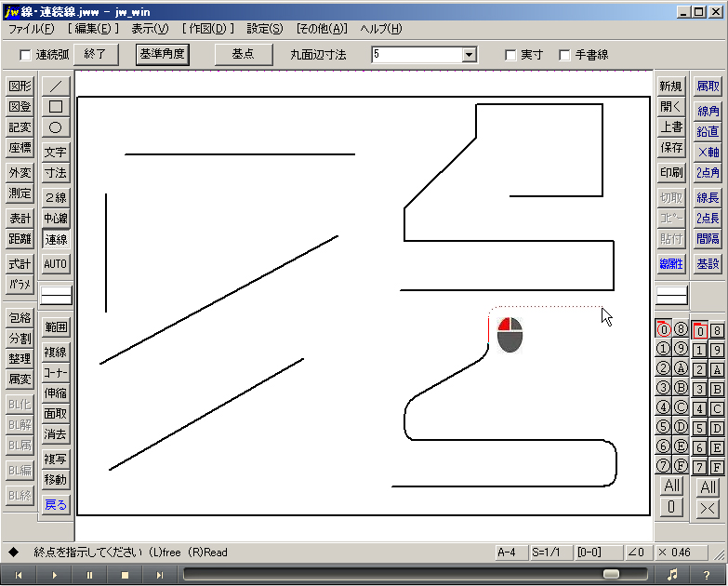Enable the 連続弧 checkbox
Screen dimensions: 728x586
point(25,55)
